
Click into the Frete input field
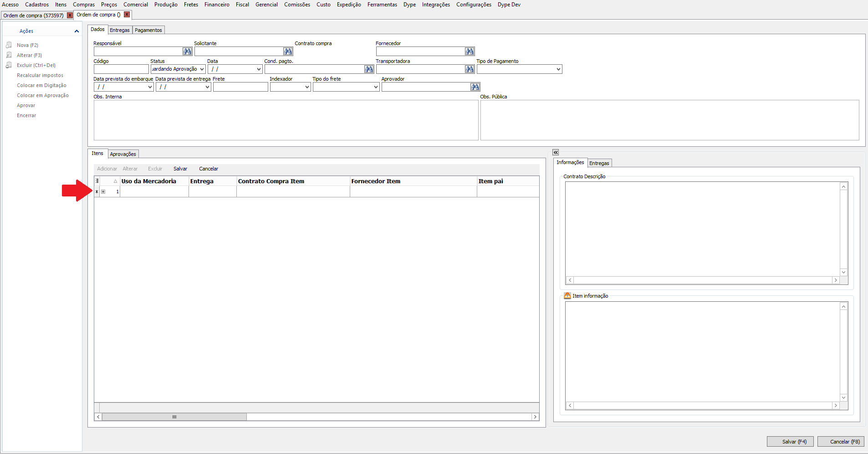point(240,87)
